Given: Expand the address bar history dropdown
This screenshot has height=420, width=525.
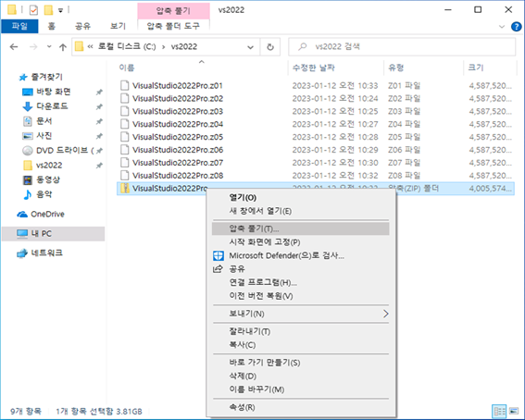Looking at the screenshot, I should pyautogui.click(x=250, y=47).
